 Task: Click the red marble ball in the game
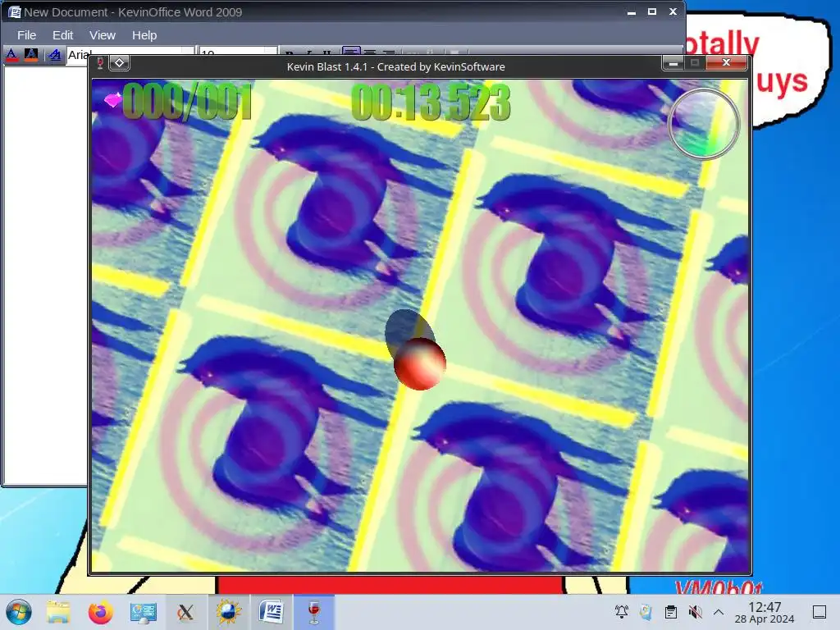click(419, 363)
